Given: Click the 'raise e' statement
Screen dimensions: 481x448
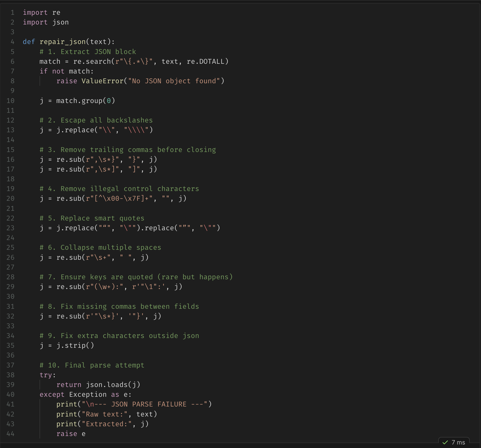Looking at the screenshot, I should point(71,434).
